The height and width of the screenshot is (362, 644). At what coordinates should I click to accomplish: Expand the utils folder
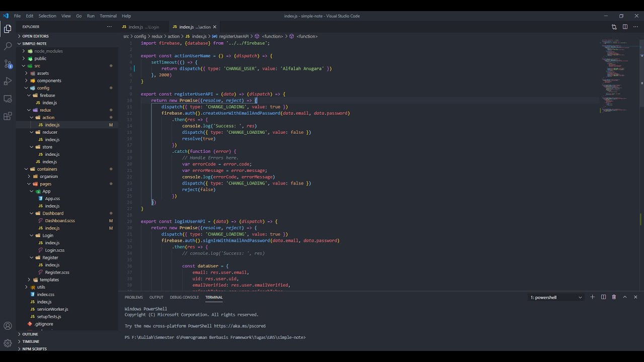(x=41, y=287)
